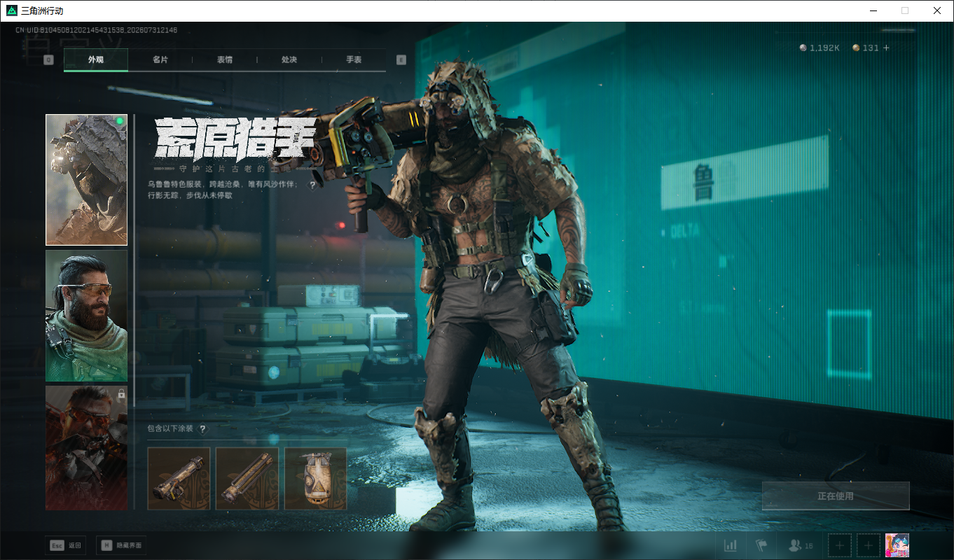Screen dimensions: 954x560
Task: Close the 三角洲行动 window
Action: pyautogui.click(x=937, y=10)
